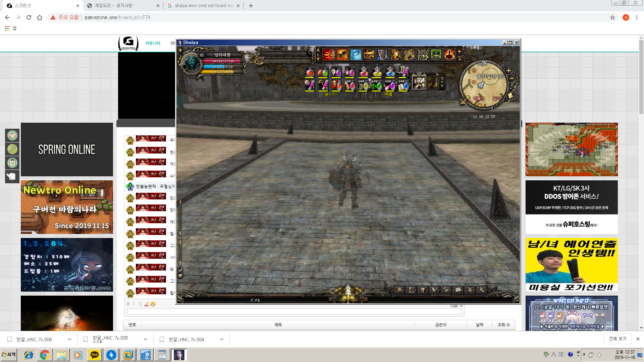Expand the dropdown arrow at Shaiya top-left
Screen dimensions: 644x362
(180, 51)
